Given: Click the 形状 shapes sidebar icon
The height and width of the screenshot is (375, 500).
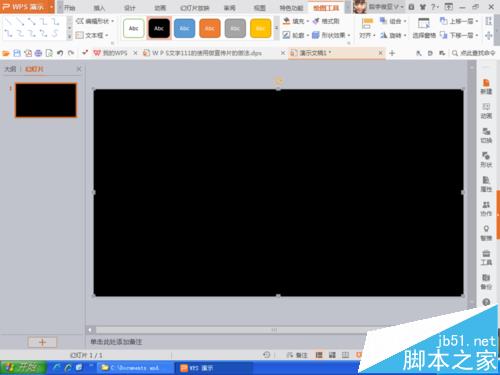Looking at the screenshot, I should click(486, 160).
